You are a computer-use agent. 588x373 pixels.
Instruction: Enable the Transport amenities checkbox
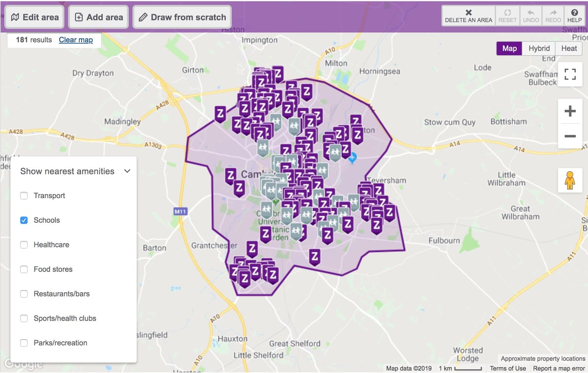(x=24, y=196)
